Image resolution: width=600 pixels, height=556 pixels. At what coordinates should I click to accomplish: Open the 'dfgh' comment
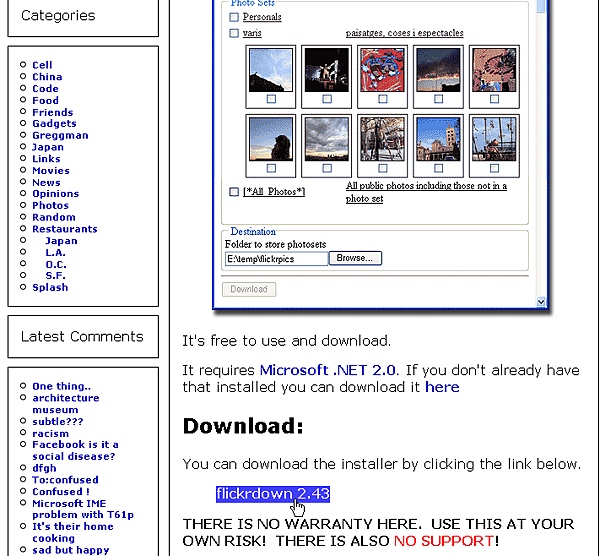(x=44, y=468)
